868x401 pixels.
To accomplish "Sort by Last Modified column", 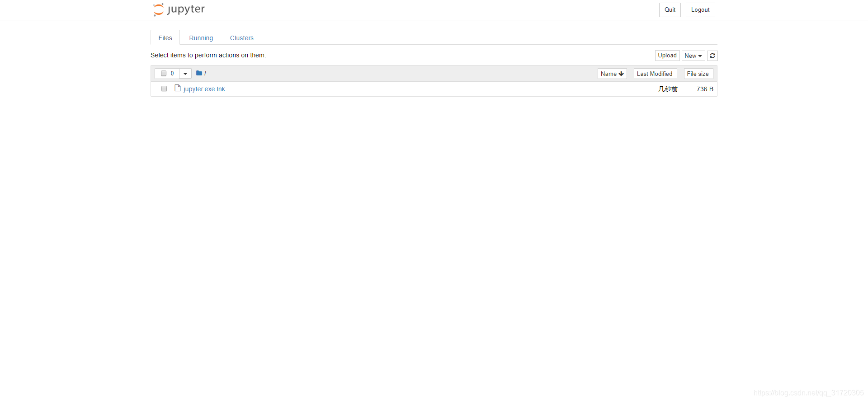I will pyautogui.click(x=655, y=74).
